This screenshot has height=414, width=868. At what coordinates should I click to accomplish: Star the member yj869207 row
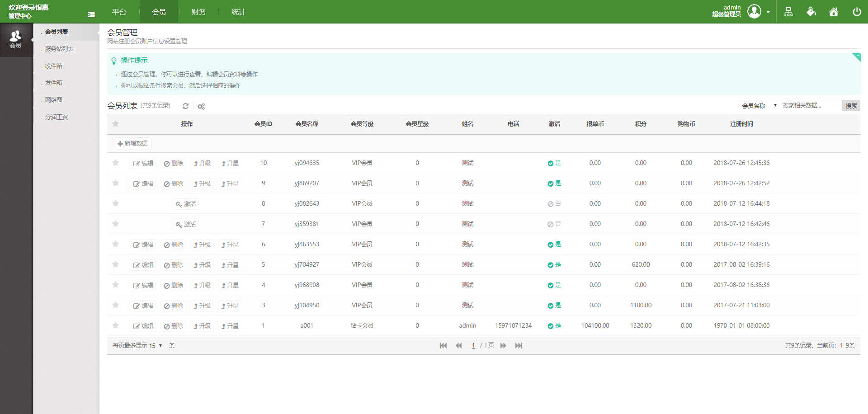[115, 183]
